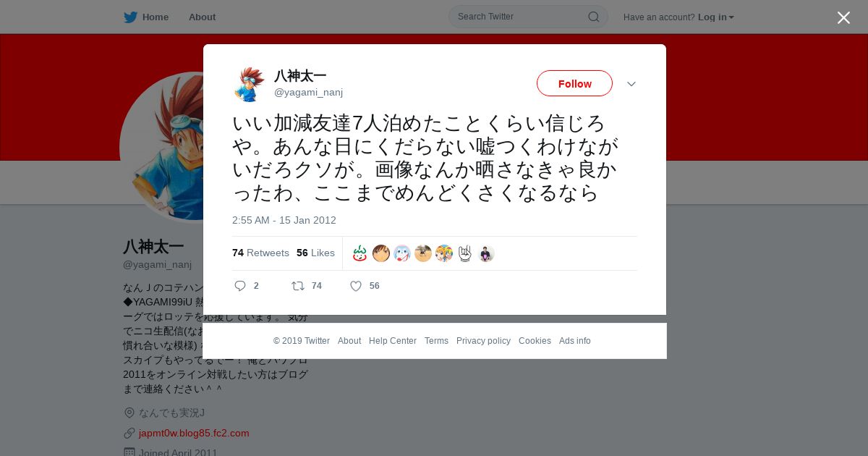Click the reply speech bubble icon

[240, 286]
